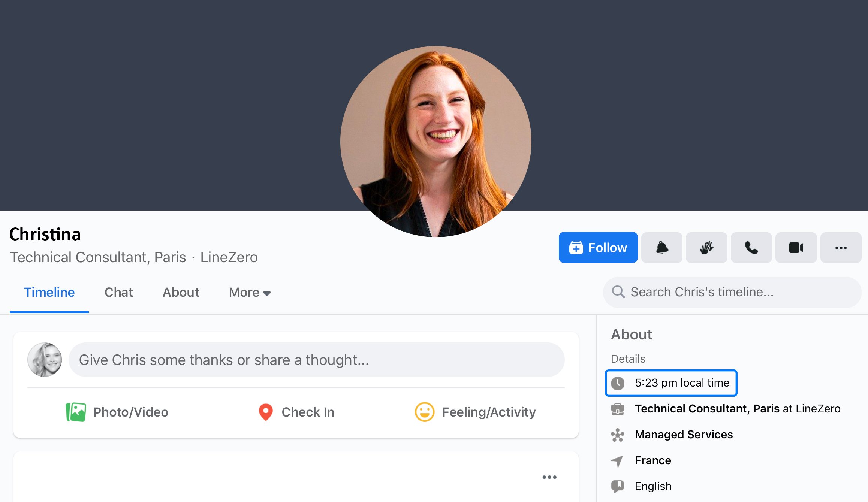Click the video call icon

[x=796, y=247]
